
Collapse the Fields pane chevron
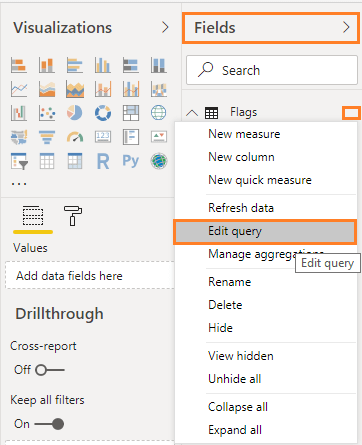tap(346, 27)
